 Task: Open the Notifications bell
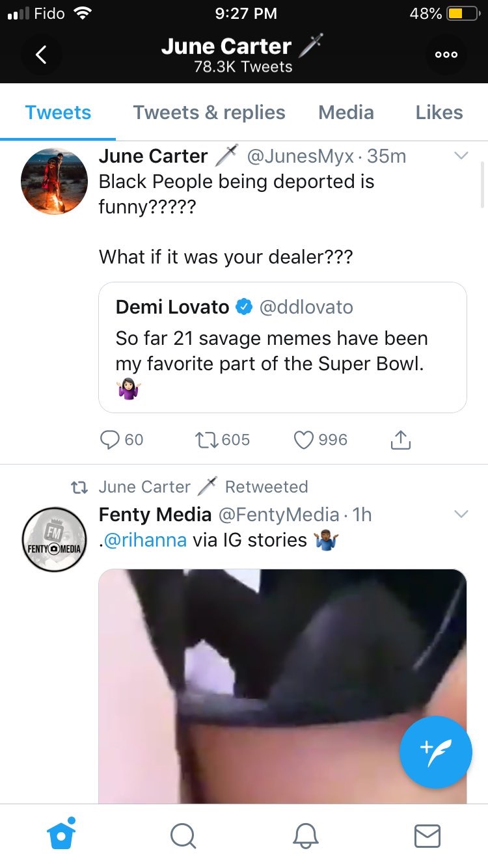click(x=305, y=835)
